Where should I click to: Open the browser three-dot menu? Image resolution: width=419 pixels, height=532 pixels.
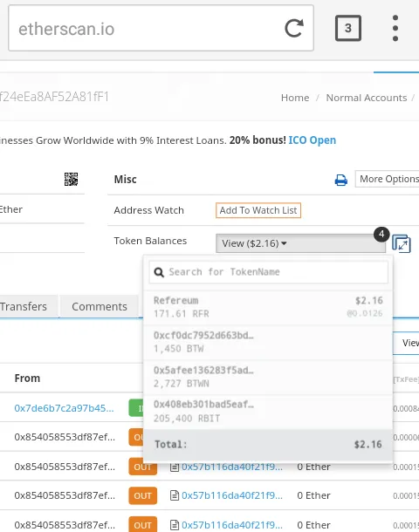(395, 28)
